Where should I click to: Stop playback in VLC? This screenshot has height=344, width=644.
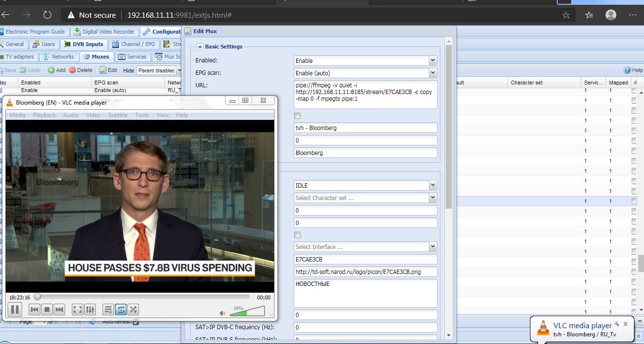click(46, 309)
